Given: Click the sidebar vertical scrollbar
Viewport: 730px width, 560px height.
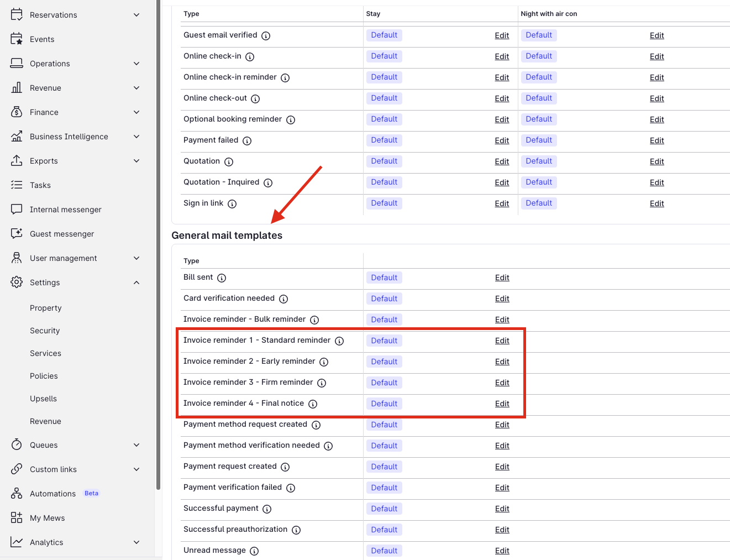Looking at the screenshot, I should click(159, 245).
